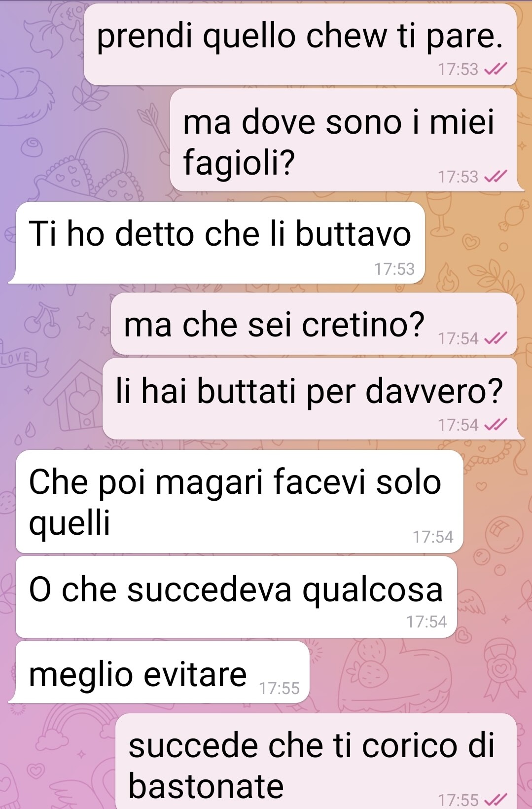Tap the 17:54 timestamp under 'quelli'
Viewport: 532px width, 809px height.
(x=433, y=537)
